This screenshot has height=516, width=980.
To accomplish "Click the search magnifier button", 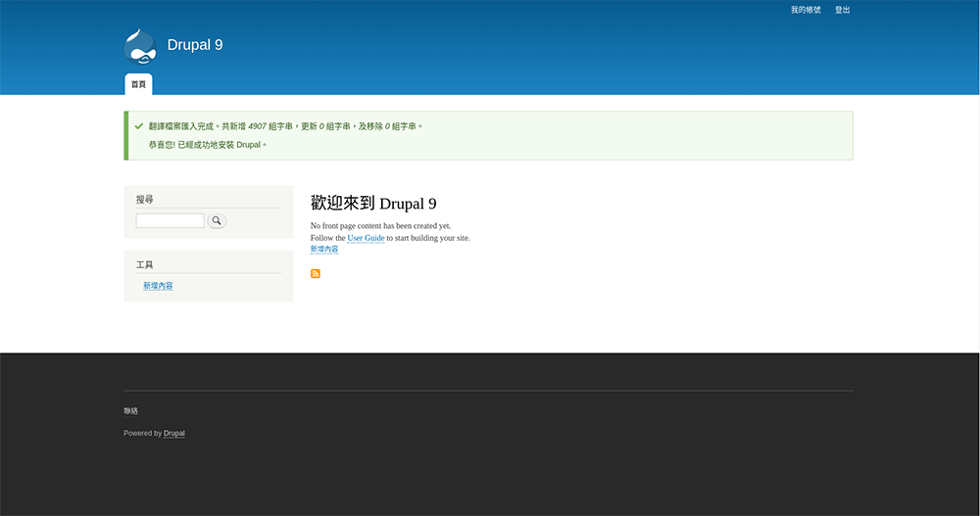I will pos(217,220).
